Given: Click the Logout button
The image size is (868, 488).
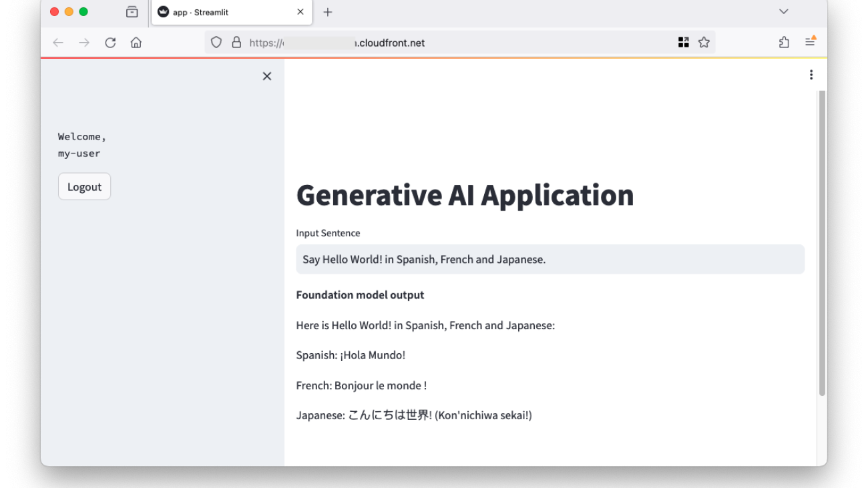Looking at the screenshot, I should (84, 187).
